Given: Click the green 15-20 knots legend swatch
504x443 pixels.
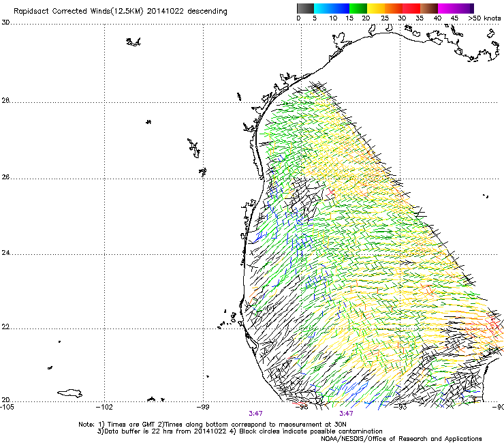Looking at the screenshot, I should (x=358, y=8).
